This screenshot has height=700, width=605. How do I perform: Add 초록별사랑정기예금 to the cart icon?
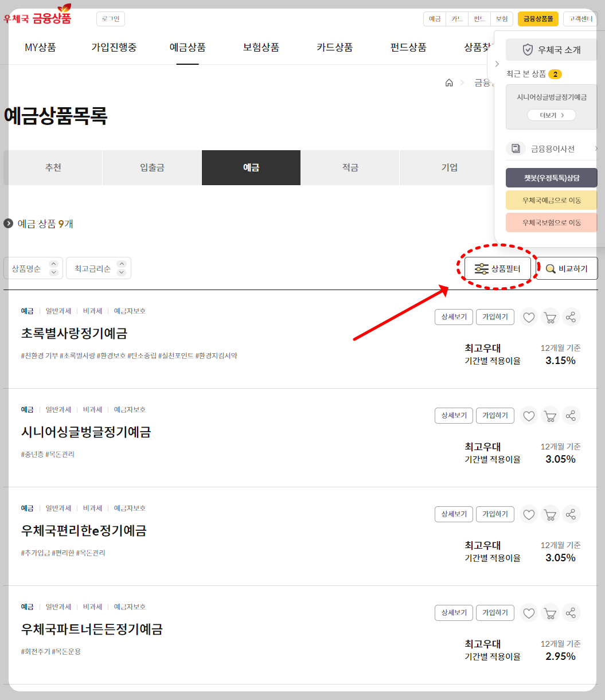point(550,317)
